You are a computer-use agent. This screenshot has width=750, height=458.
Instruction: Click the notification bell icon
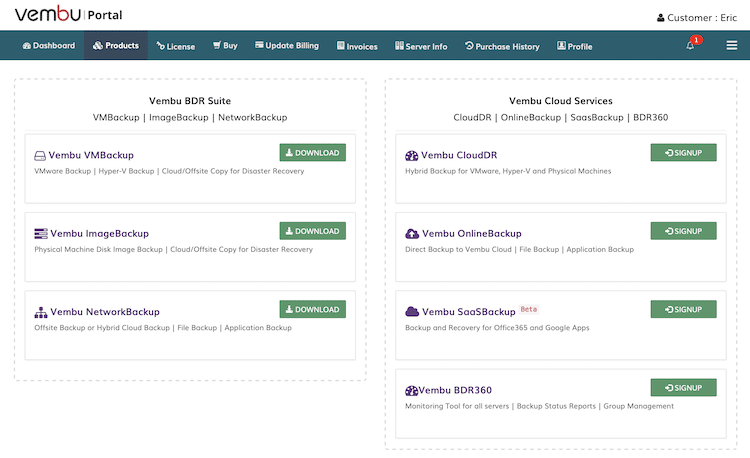(x=690, y=46)
